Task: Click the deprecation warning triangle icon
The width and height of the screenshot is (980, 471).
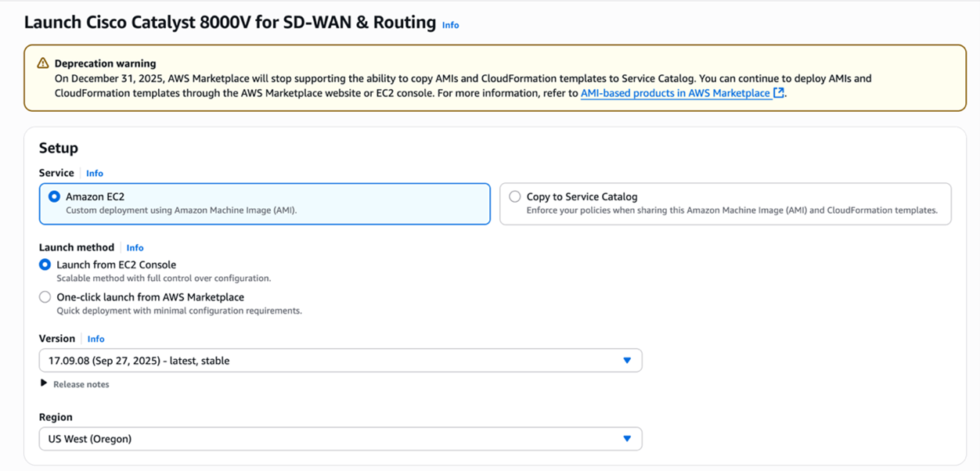Action: [x=43, y=63]
